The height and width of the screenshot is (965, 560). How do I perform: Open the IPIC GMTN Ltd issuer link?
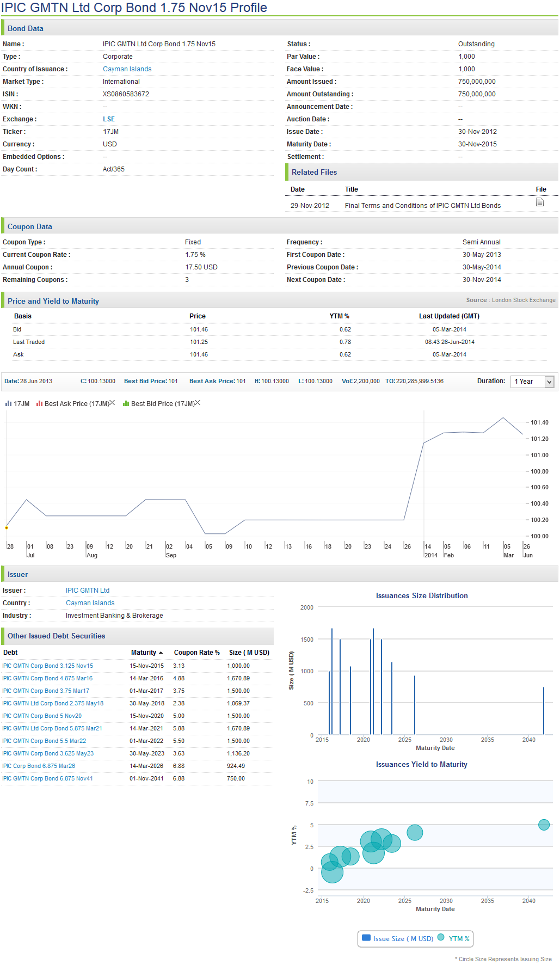[x=88, y=591]
